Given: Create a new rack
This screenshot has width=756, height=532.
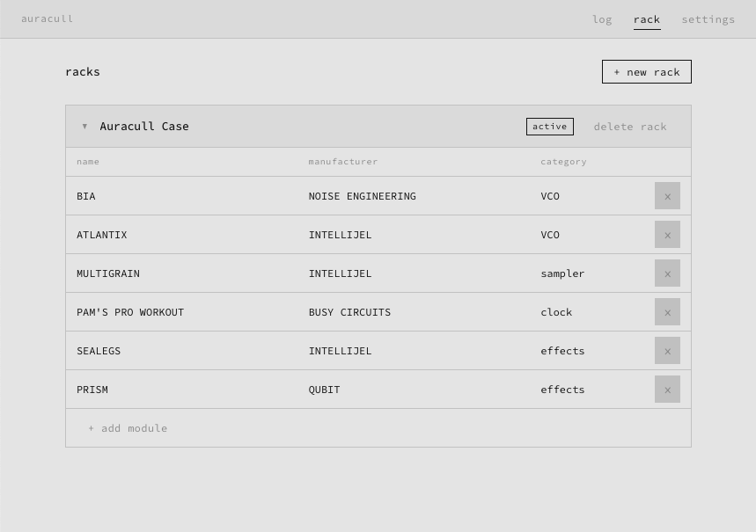Looking at the screenshot, I should click(646, 72).
